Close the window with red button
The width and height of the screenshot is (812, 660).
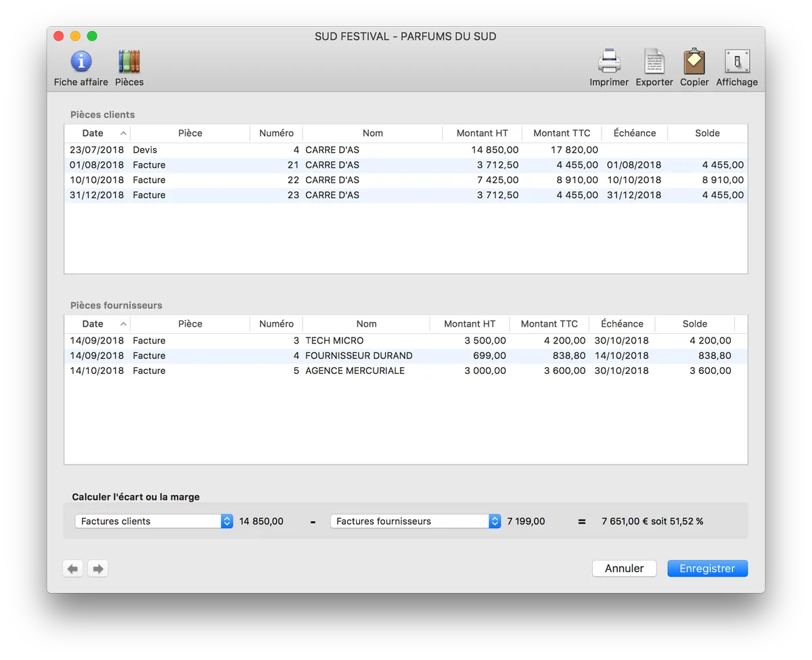pyautogui.click(x=59, y=37)
